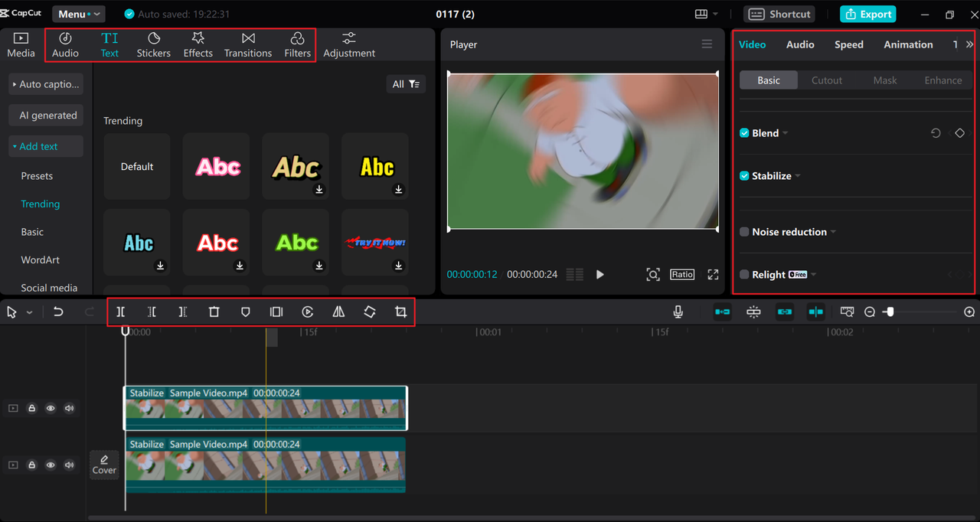Mute the bottom video track
Screen dimensions: 980x522
coord(70,465)
